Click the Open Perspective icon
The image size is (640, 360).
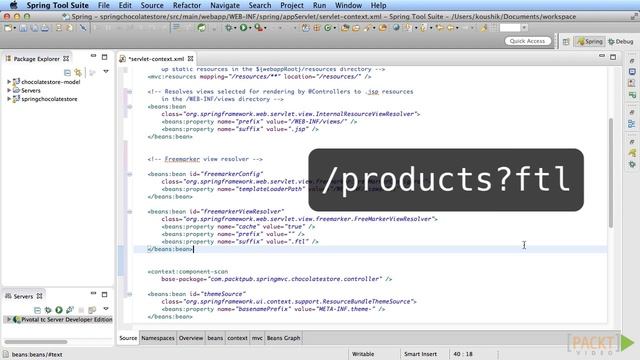[x=566, y=41]
